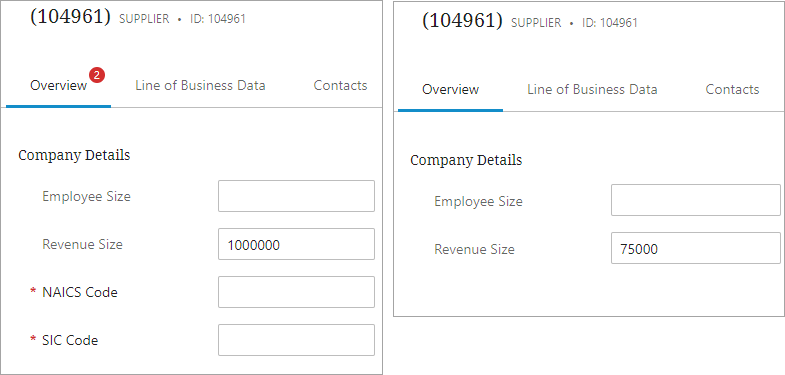The height and width of the screenshot is (375, 785).
Task: Click into the required SIC Code field
Action: (x=296, y=340)
